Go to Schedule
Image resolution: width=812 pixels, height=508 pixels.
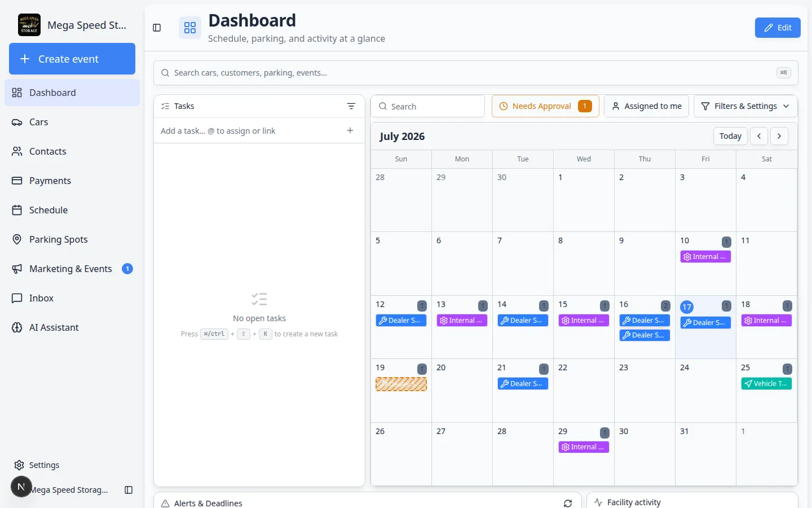tap(72, 210)
